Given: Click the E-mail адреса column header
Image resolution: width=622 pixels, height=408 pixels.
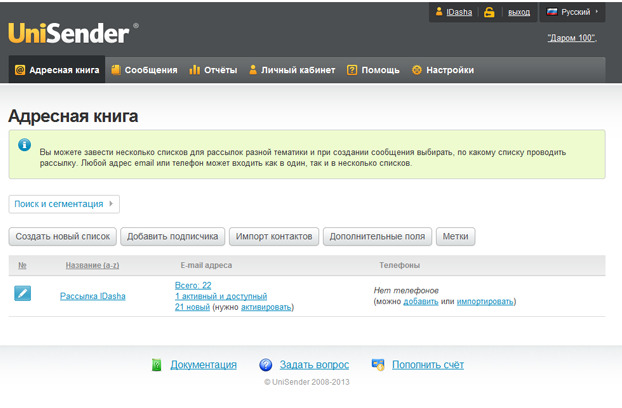Looking at the screenshot, I should 206,265.
